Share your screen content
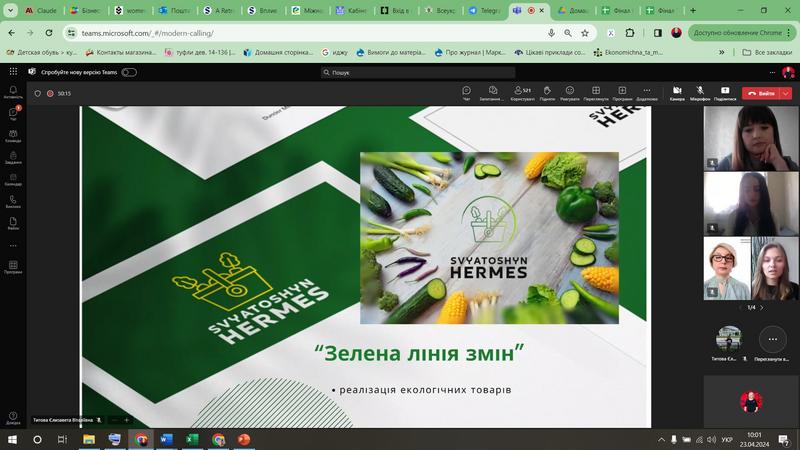 725,93
